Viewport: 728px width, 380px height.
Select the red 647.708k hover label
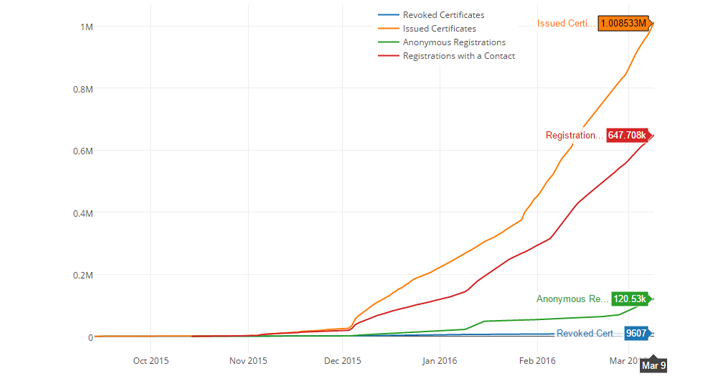tap(628, 135)
